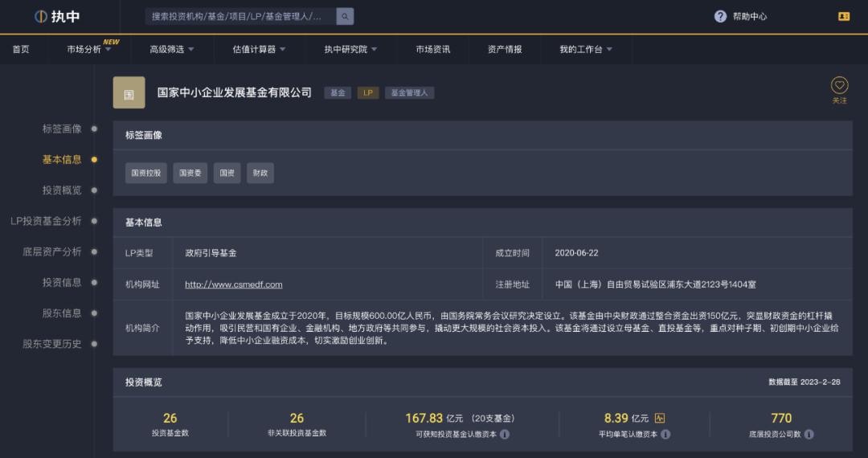Click the 关注 heart icon
The height and width of the screenshot is (458, 868).
click(839, 85)
